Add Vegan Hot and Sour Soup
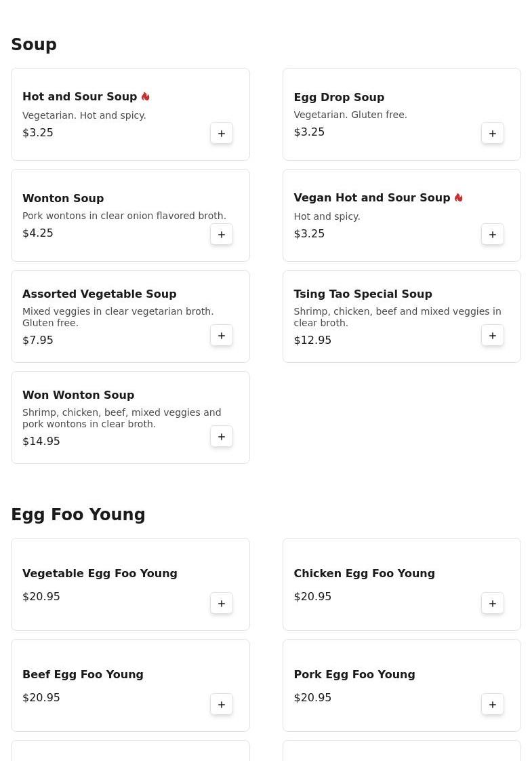 pyautogui.click(x=493, y=235)
